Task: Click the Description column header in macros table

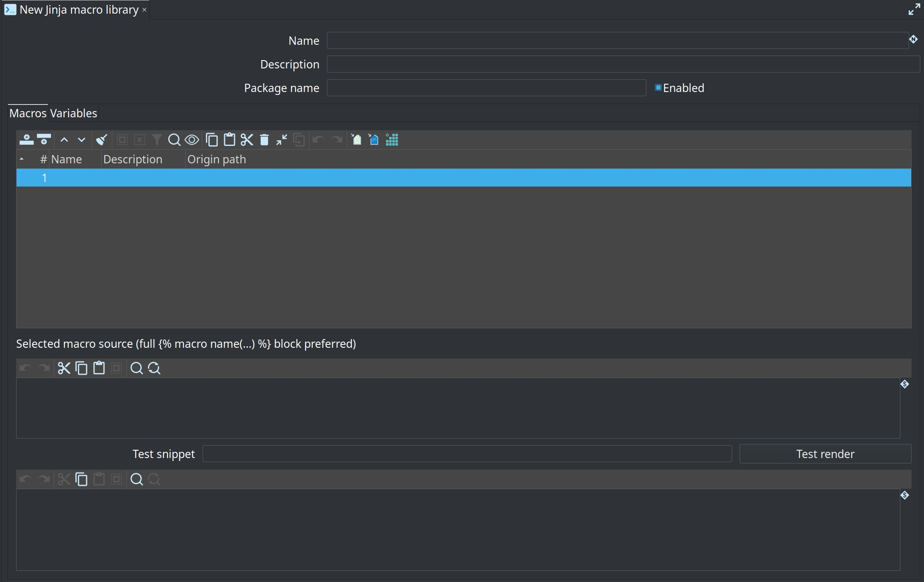Action: [143, 159]
